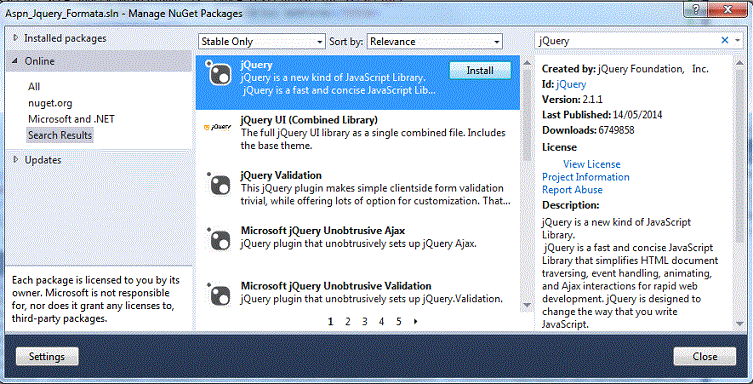
Task: Clear the jQuery search box text
Action: point(725,41)
